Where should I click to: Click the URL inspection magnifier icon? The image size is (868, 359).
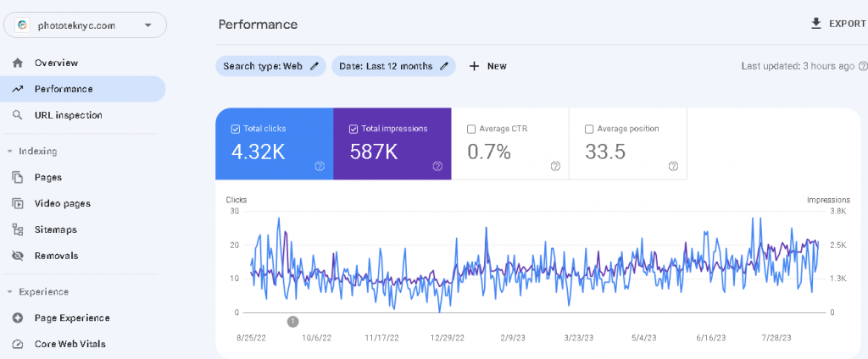18,115
